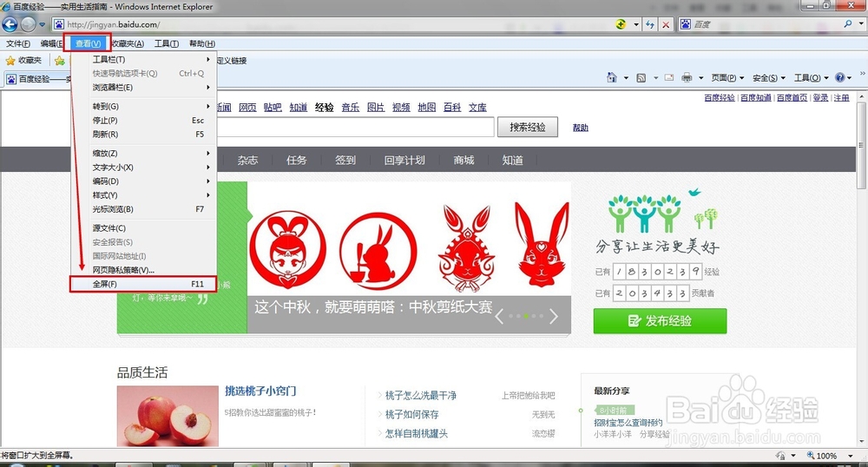Select 停止(P) menu entry
The height and width of the screenshot is (467, 868).
143,120
